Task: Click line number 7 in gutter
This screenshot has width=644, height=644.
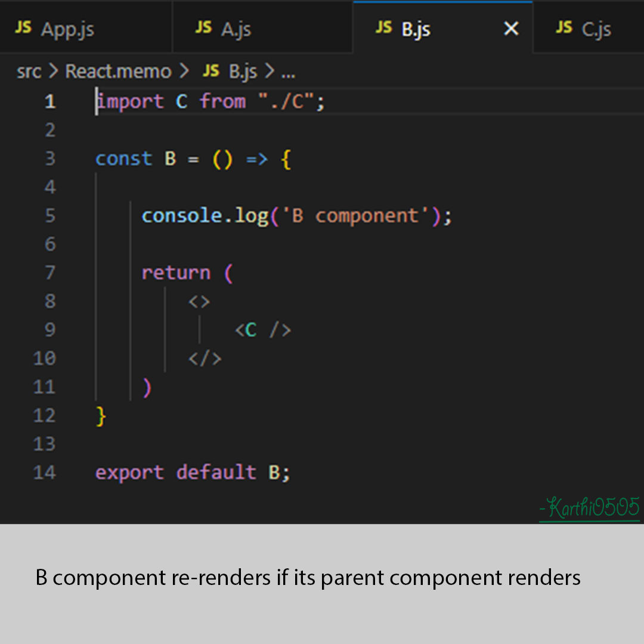Action: (x=50, y=273)
